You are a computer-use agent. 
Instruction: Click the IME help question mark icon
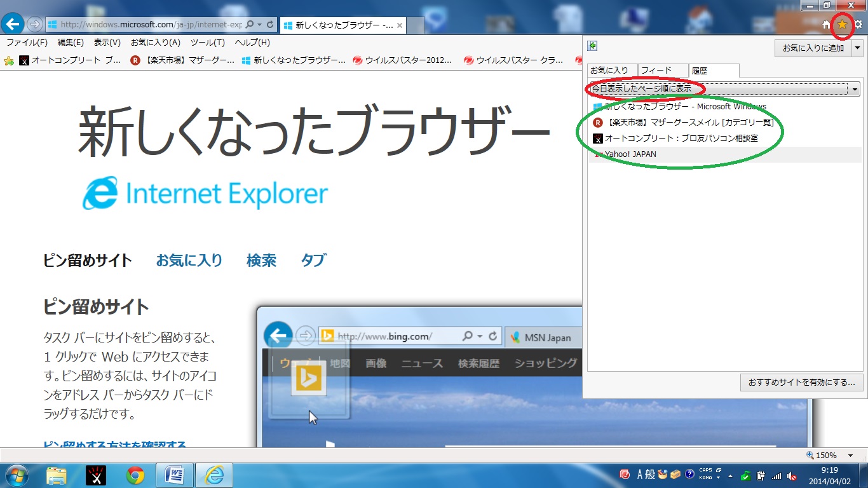point(689,475)
